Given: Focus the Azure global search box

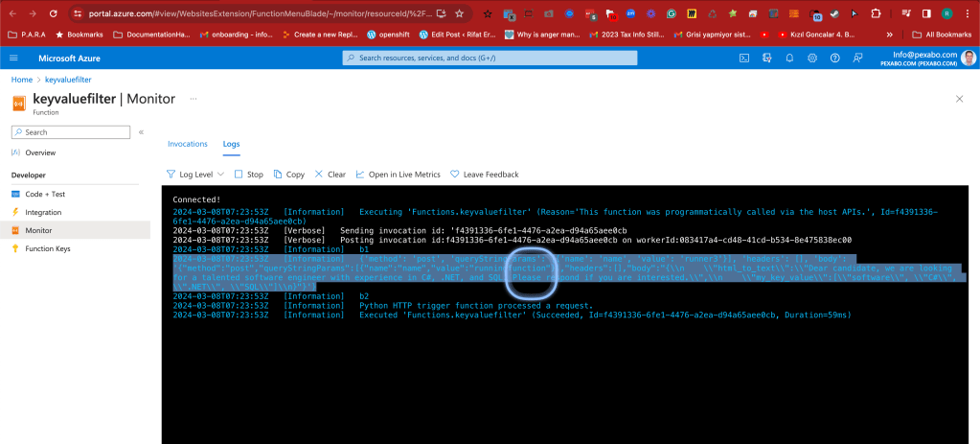Looking at the screenshot, I should (490, 58).
